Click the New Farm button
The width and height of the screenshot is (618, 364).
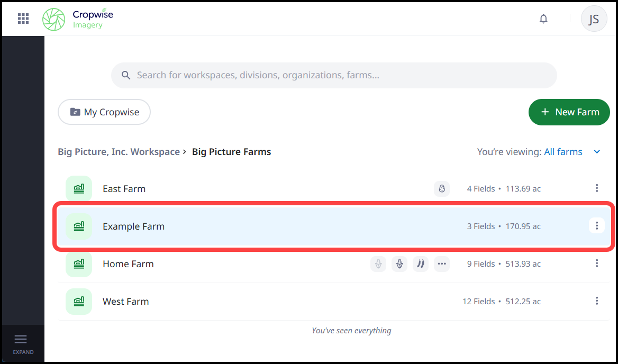pyautogui.click(x=569, y=112)
